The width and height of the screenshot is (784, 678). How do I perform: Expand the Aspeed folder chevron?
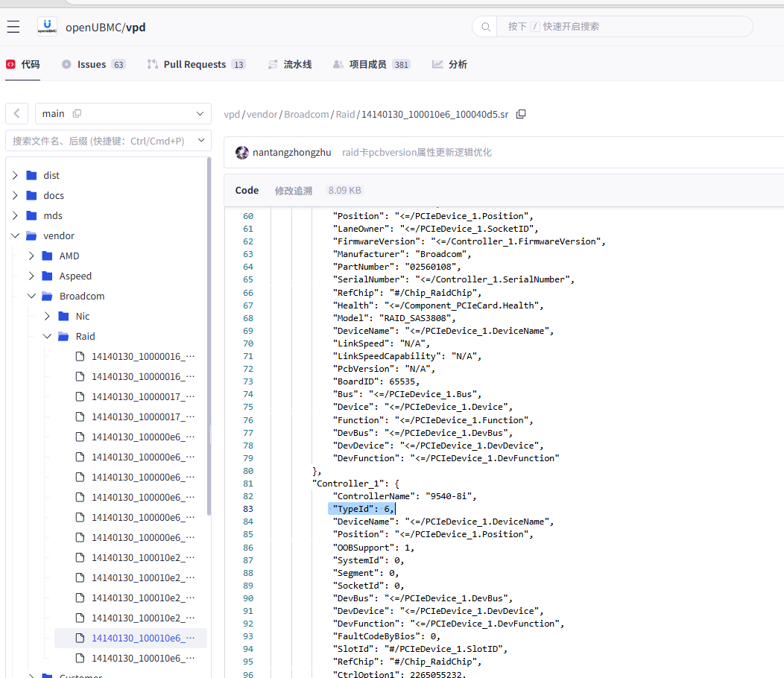(x=31, y=276)
